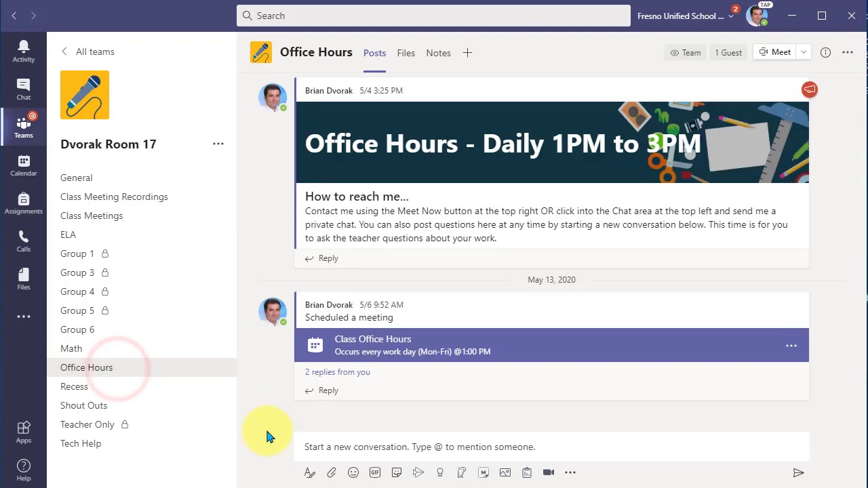Click the clipboard chart icon in compose bar

[527, 472]
